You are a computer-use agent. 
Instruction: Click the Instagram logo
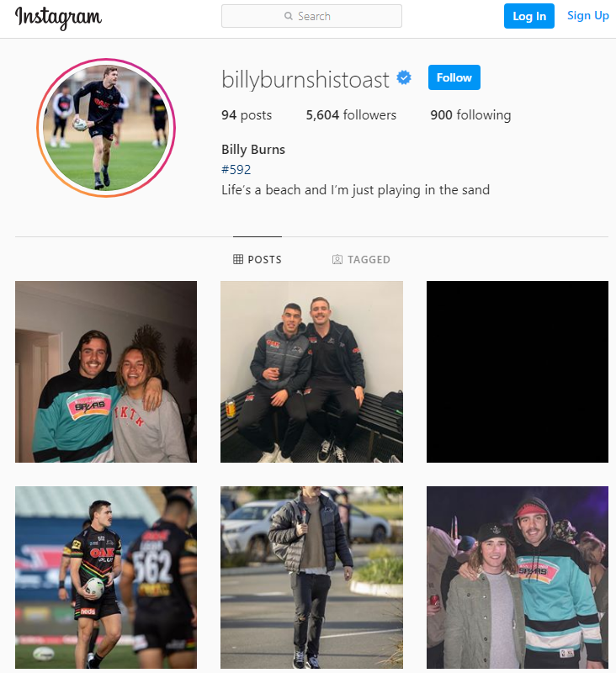(x=58, y=17)
